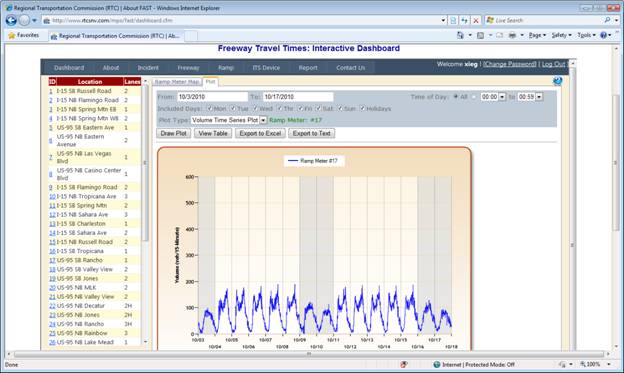Open the blue Help icon menu

603,35
